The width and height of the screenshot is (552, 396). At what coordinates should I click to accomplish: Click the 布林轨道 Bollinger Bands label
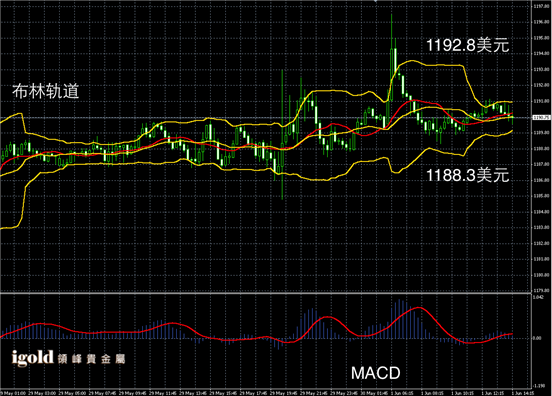[x=45, y=91]
